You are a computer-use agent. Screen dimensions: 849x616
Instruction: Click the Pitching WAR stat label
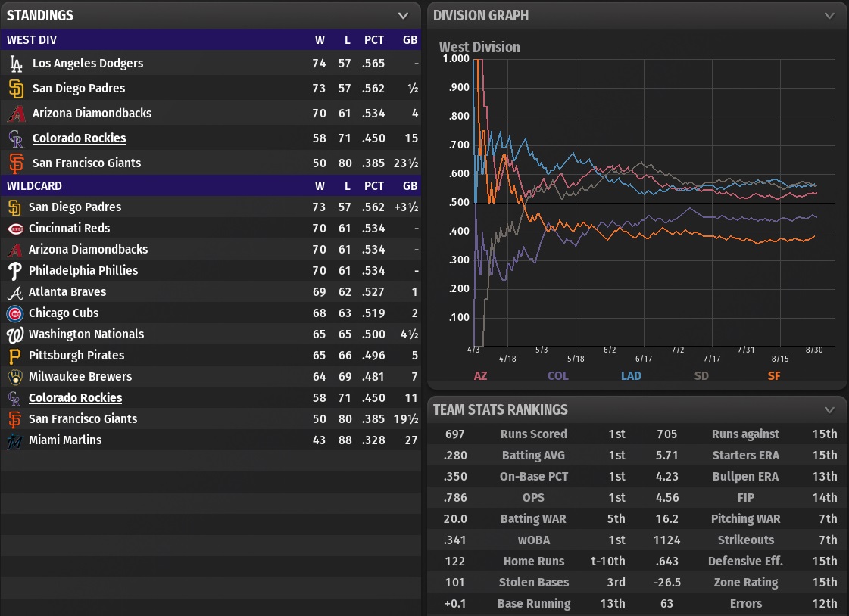[x=745, y=518]
